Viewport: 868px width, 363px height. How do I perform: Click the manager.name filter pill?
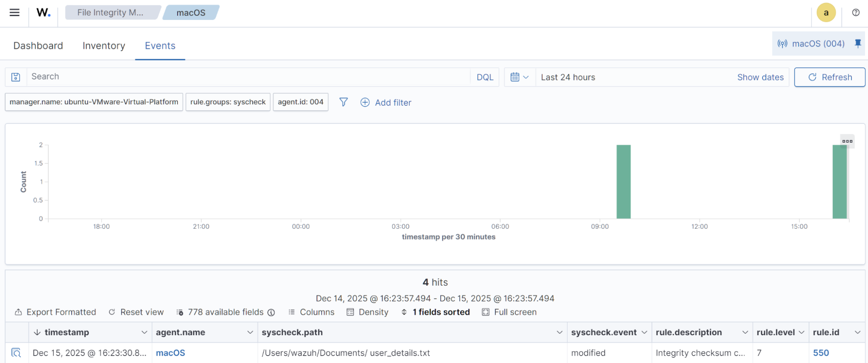94,102
